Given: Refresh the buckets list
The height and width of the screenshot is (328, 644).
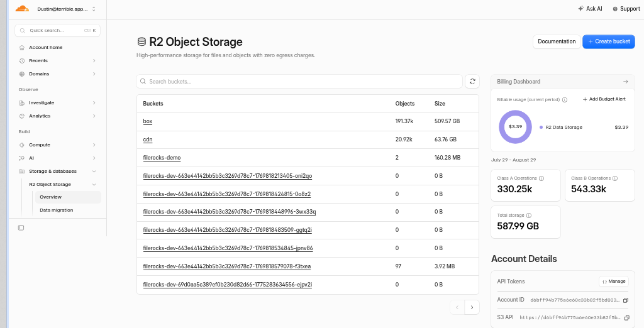Looking at the screenshot, I should tap(472, 81).
